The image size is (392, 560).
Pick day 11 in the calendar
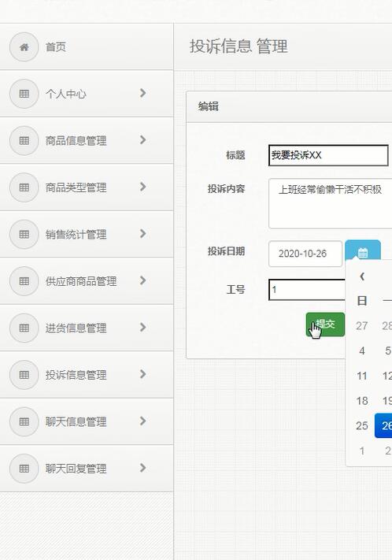point(361,376)
